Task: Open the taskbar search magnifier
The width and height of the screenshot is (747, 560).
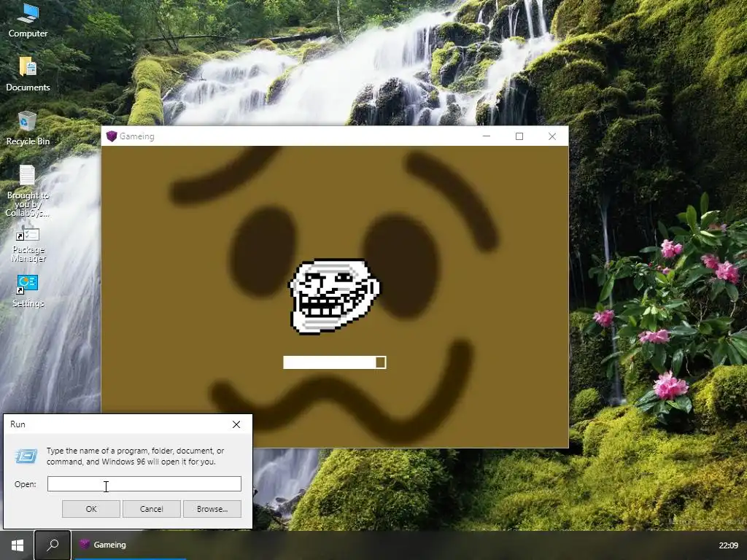Action: pyautogui.click(x=53, y=545)
